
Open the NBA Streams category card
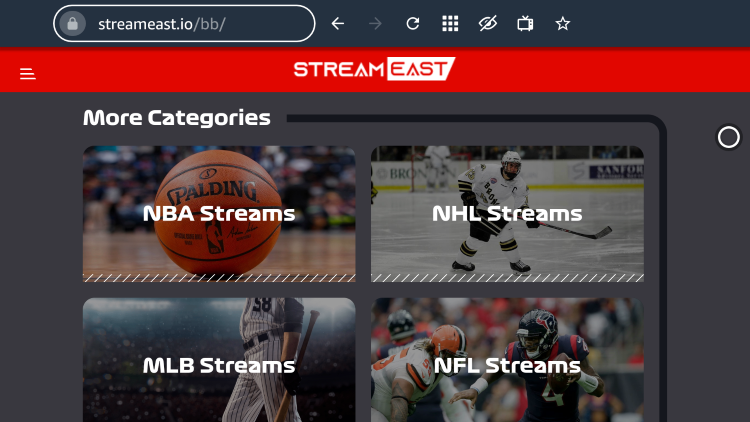tap(219, 214)
